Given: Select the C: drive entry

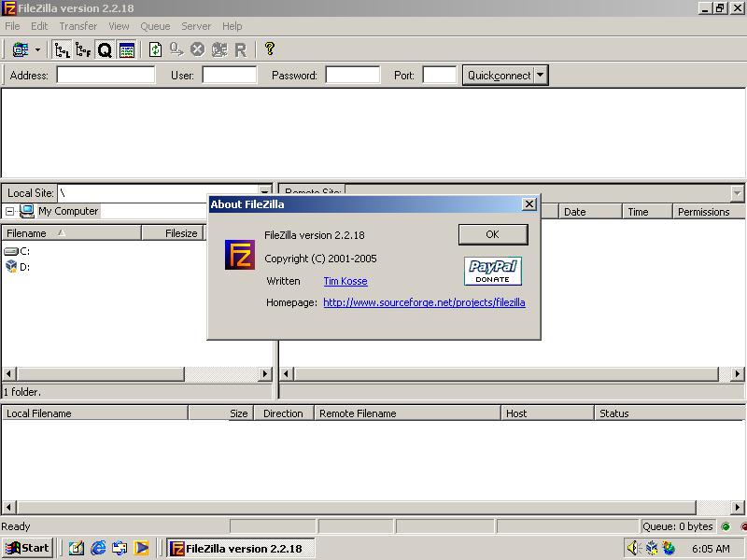Looking at the screenshot, I should click(x=17, y=251).
